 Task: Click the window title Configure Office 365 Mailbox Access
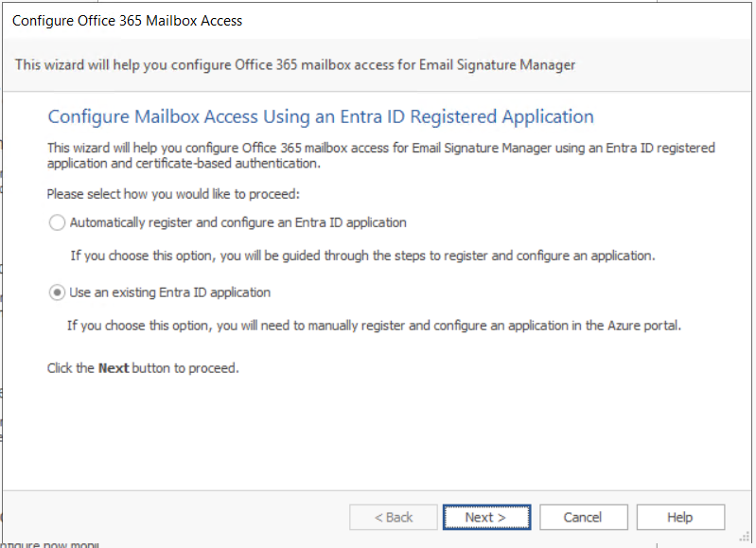coord(128,21)
